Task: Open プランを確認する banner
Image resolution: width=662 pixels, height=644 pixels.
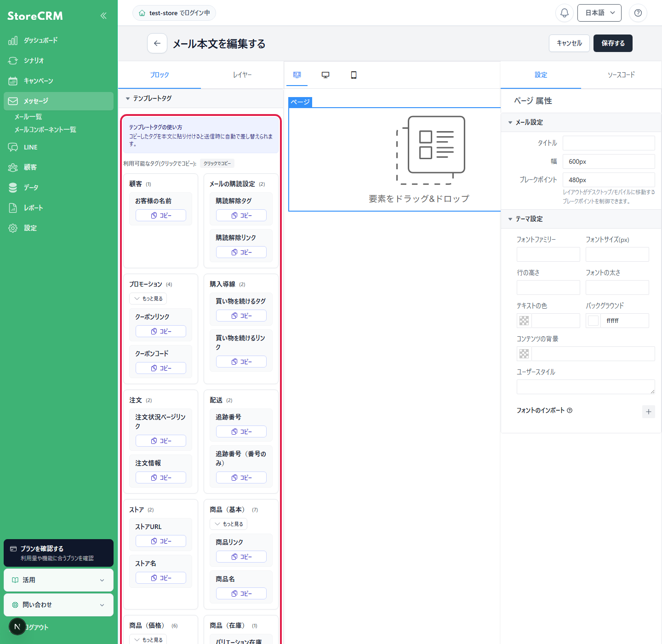Action: (x=58, y=553)
